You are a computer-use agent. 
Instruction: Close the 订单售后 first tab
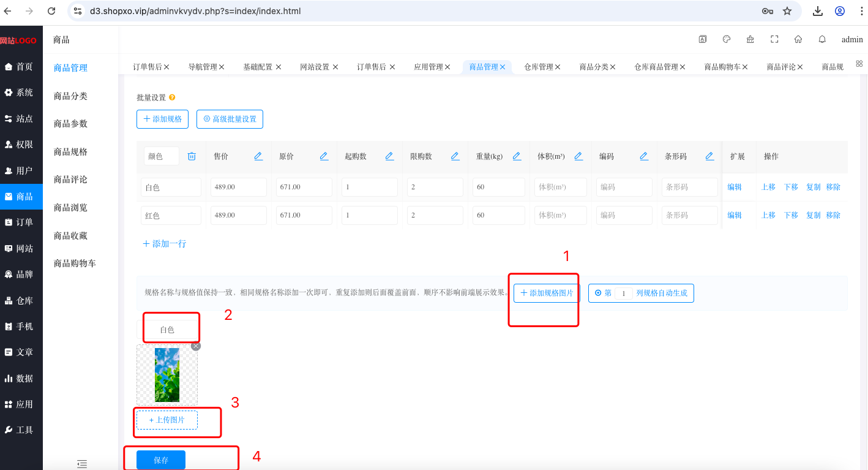tap(166, 67)
